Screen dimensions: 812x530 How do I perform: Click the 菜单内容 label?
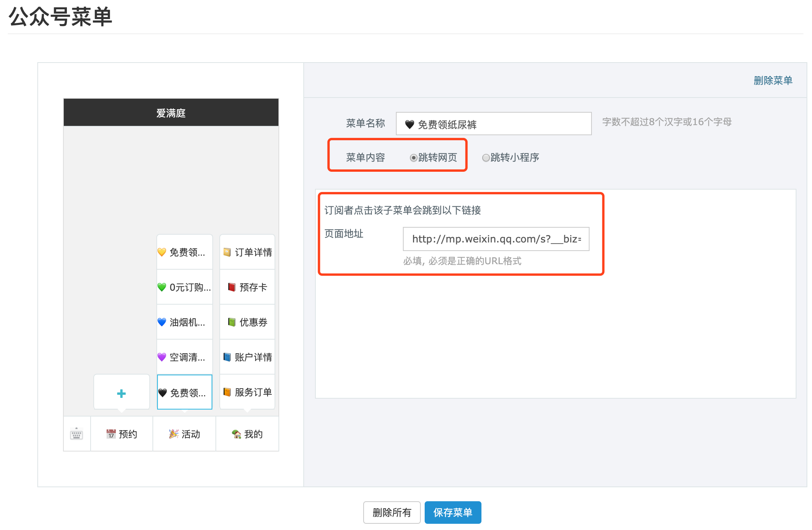coord(366,157)
